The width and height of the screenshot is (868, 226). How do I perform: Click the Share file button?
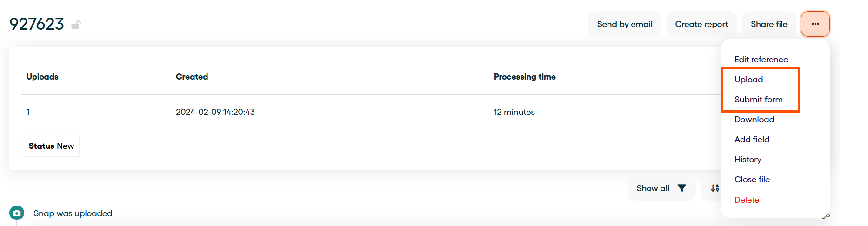(x=769, y=24)
